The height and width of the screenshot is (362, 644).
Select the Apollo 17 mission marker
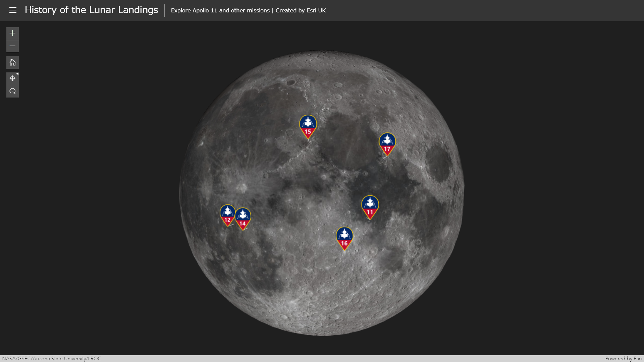coord(387,143)
